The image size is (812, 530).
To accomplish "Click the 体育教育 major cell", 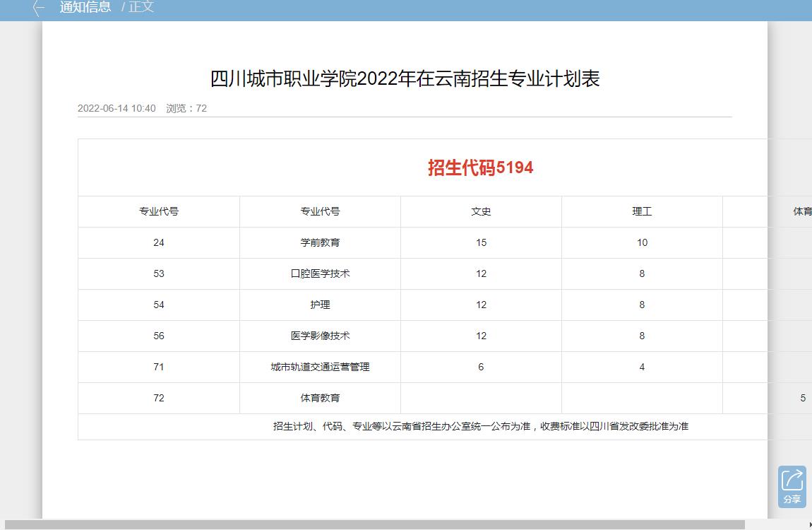I will pyautogui.click(x=320, y=398).
